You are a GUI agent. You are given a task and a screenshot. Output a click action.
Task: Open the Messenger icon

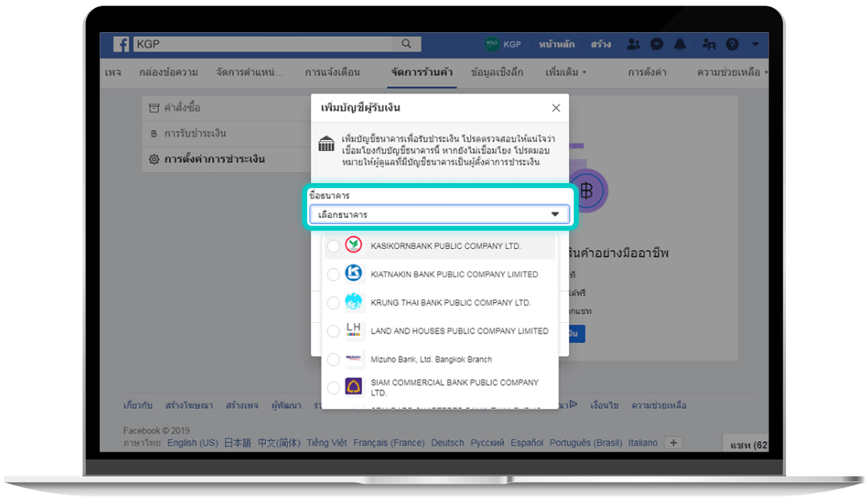(x=657, y=44)
